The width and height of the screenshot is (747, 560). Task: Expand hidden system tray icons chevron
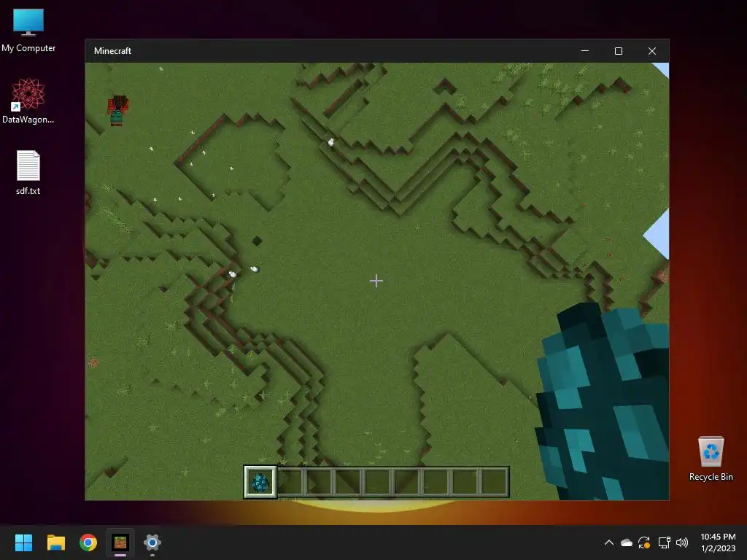coord(609,542)
